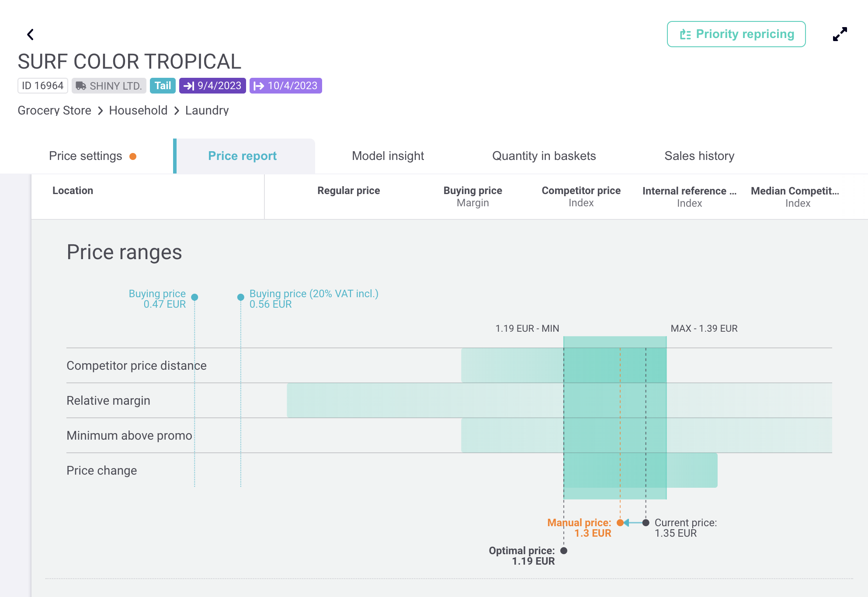Click the arrow icon on the 9/4/2023 badge
Screen dimensions: 868x597
pos(189,86)
